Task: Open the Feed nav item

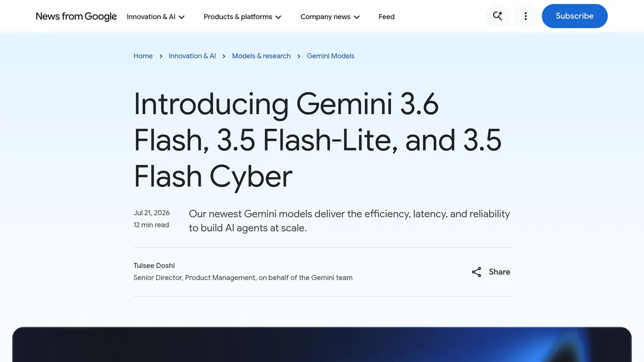Action: (386, 17)
